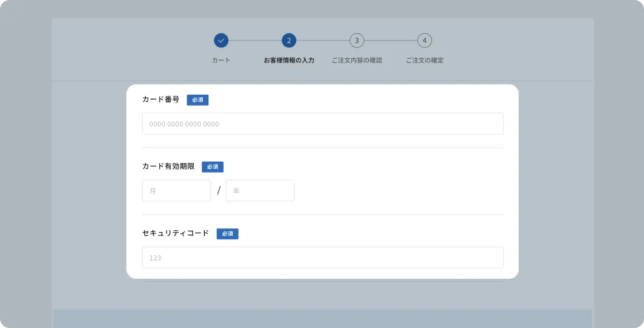
Task: Click the カート step label
Action: point(221,60)
